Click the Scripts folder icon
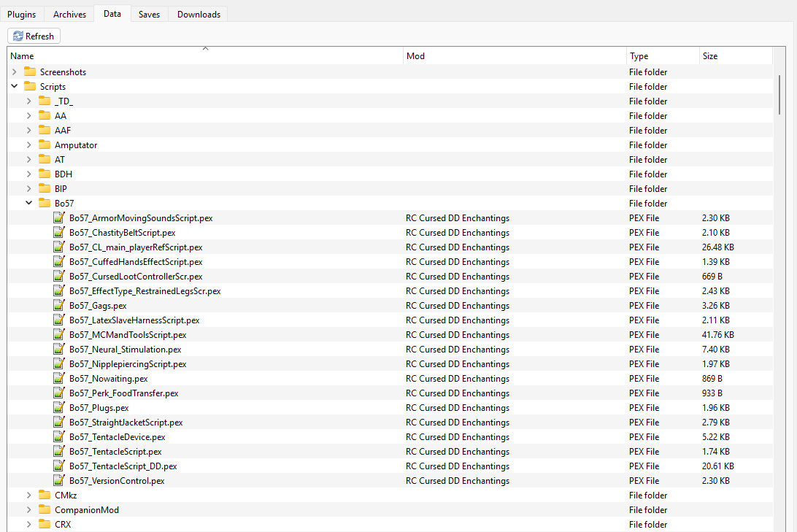Image resolution: width=797 pixels, height=532 pixels. [30, 86]
